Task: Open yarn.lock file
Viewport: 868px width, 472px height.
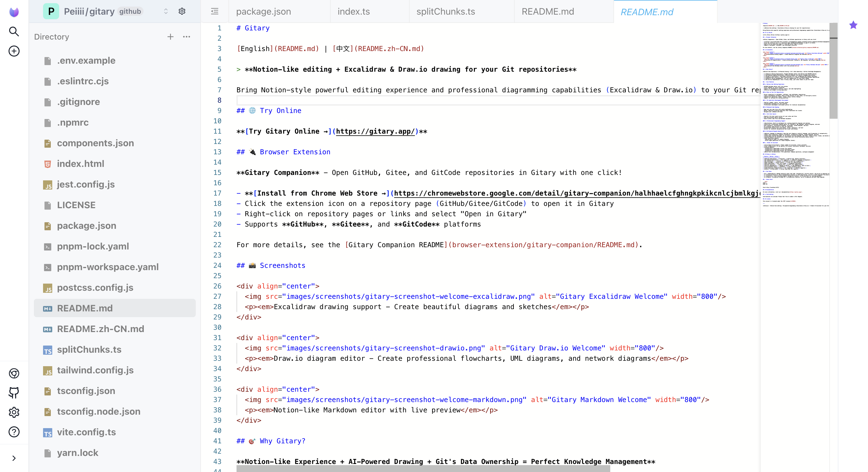Action: coord(115,453)
